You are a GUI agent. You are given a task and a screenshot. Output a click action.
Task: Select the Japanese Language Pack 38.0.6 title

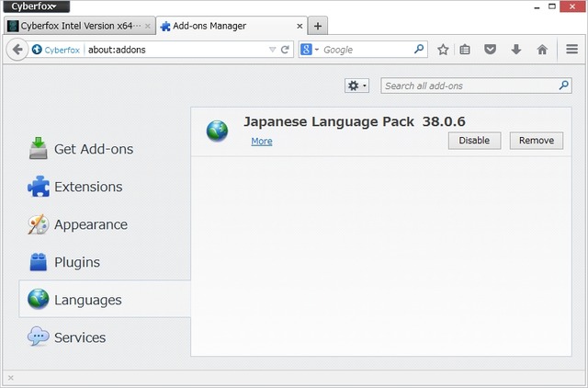click(355, 121)
